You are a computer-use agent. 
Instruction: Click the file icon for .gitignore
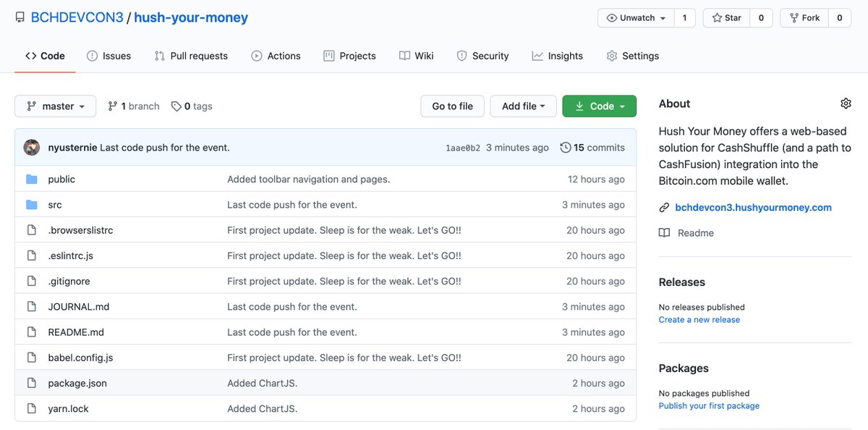pyautogui.click(x=32, y=281)
